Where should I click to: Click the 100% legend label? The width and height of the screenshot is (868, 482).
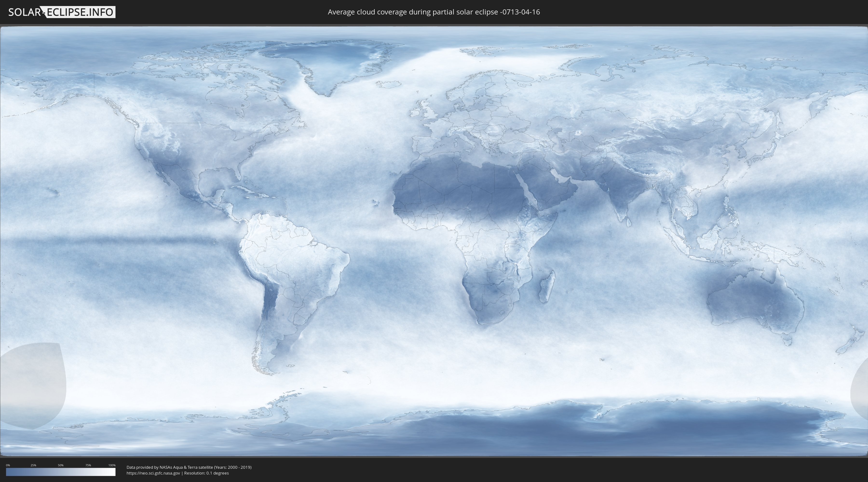(x=112, y=465)
